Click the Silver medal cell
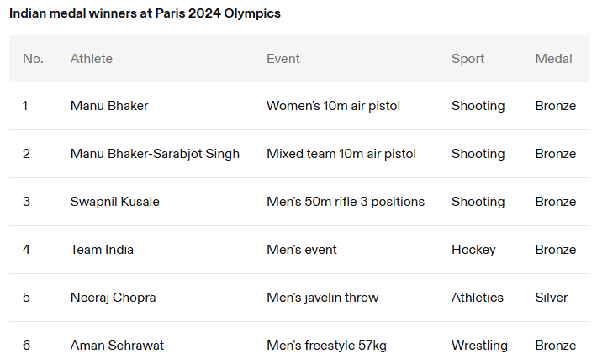The width and height of the screenshot is (597, 364). pos(552,298)
